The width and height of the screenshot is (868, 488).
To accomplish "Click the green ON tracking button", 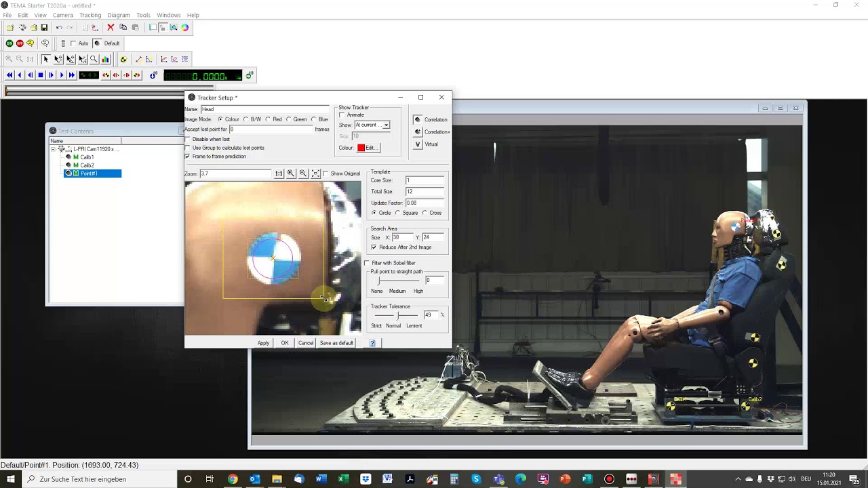I will click(x=9, y=43).
